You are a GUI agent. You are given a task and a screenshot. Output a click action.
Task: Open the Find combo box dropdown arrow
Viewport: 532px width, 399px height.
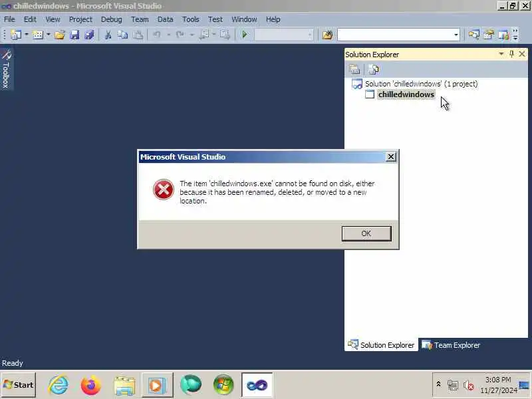click(456, 35)
